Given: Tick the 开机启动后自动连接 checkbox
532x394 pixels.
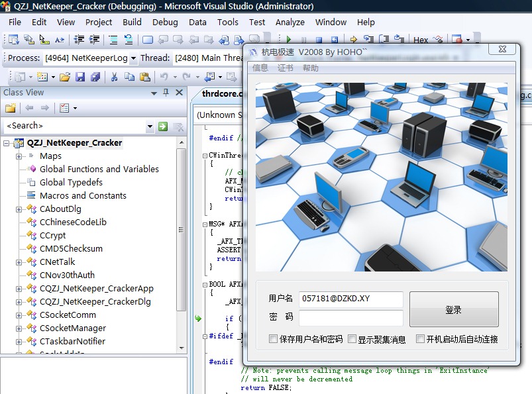Looking at the screenshot, I should point(420,339).
